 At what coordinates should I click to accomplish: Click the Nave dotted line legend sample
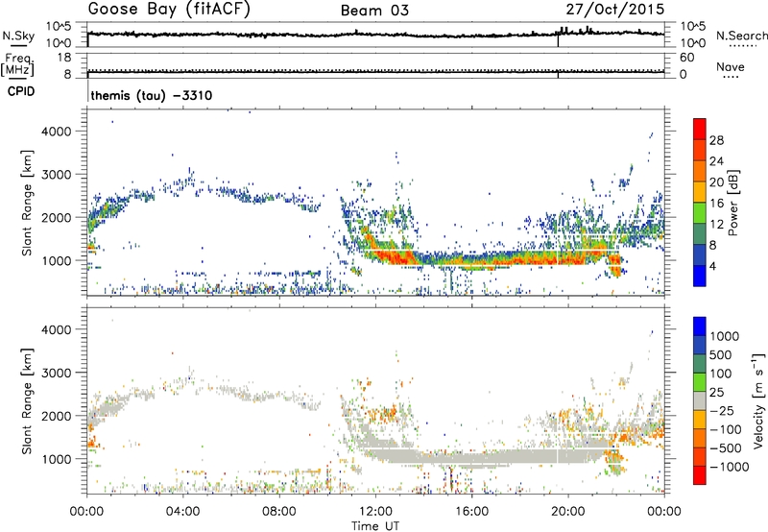tap(731, 77)
